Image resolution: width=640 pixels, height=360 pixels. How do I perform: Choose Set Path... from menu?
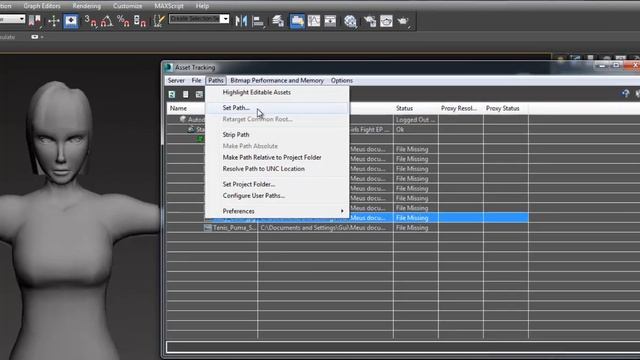coord(277,108)
